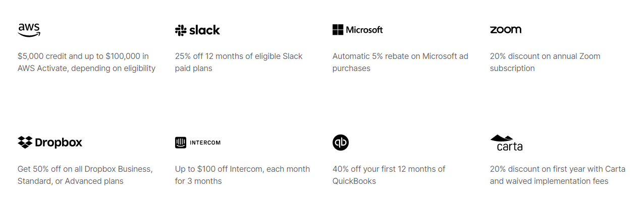Open the 25% off Slack paid plans offer
The image size is (644, 207).
click(x=239, y=62)
